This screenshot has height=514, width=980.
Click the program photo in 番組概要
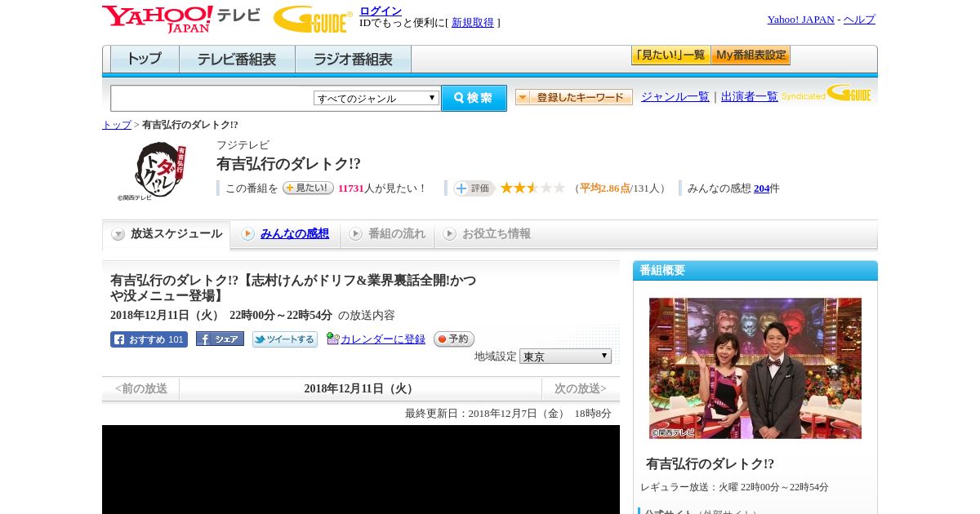tap(755, 368)
